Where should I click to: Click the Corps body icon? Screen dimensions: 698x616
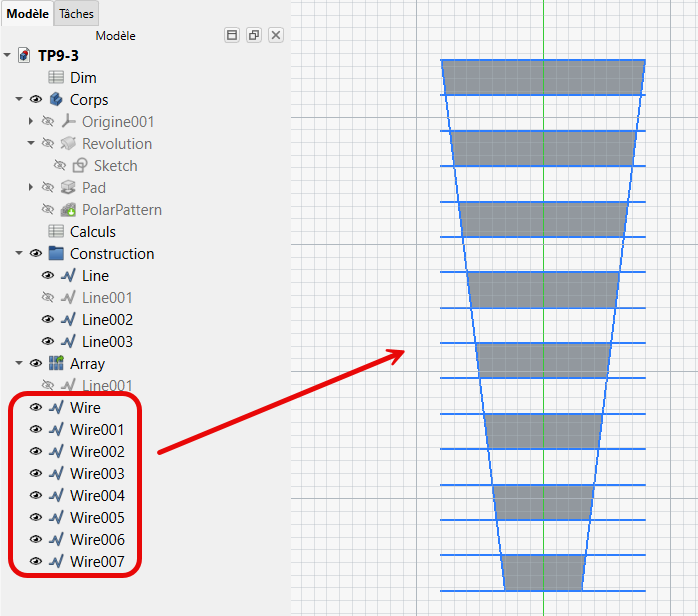(56, 100)
